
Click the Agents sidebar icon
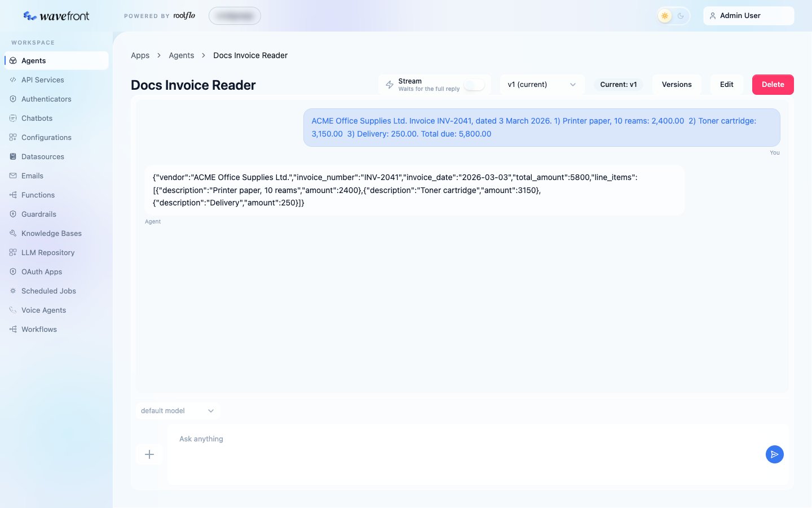click(x=13, y=60)
